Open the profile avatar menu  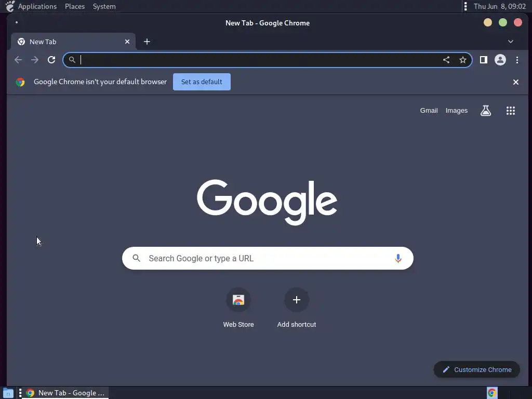tap(500, 60)
